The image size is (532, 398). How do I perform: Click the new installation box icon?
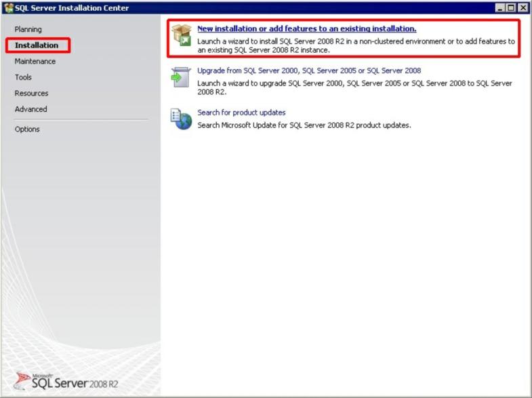click(x=182, y=35)
